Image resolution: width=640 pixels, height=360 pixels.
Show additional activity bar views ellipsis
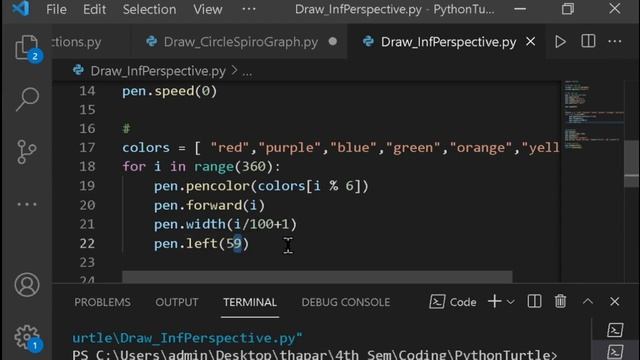(x=27, y=204)
